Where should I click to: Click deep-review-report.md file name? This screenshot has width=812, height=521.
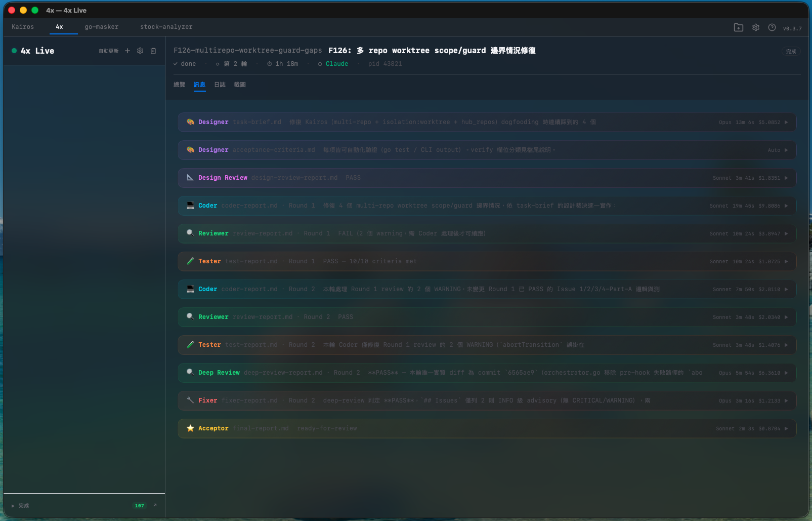click(x=283, y=373)
